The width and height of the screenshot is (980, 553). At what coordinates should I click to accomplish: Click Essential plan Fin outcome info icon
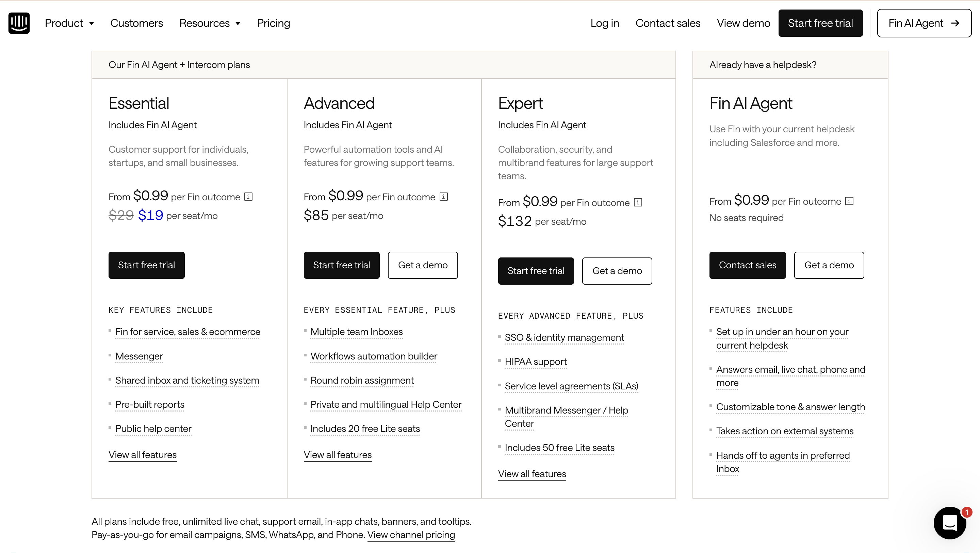click(248, 197)
